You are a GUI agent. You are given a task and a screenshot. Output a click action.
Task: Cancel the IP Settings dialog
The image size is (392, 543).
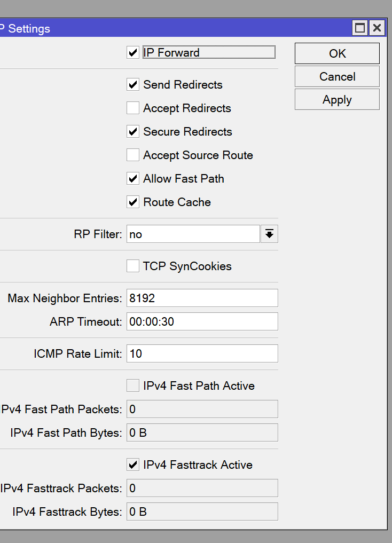pyautogui.click(x=337, y=76)
